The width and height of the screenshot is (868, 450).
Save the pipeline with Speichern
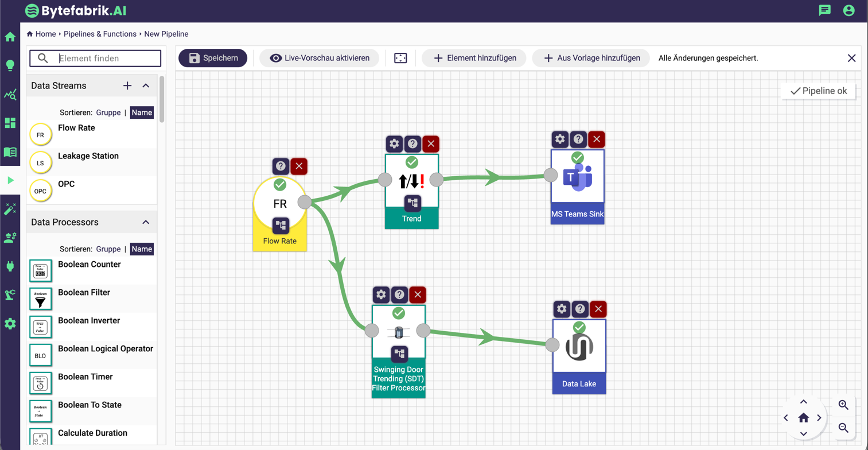(x=212, y=57)
